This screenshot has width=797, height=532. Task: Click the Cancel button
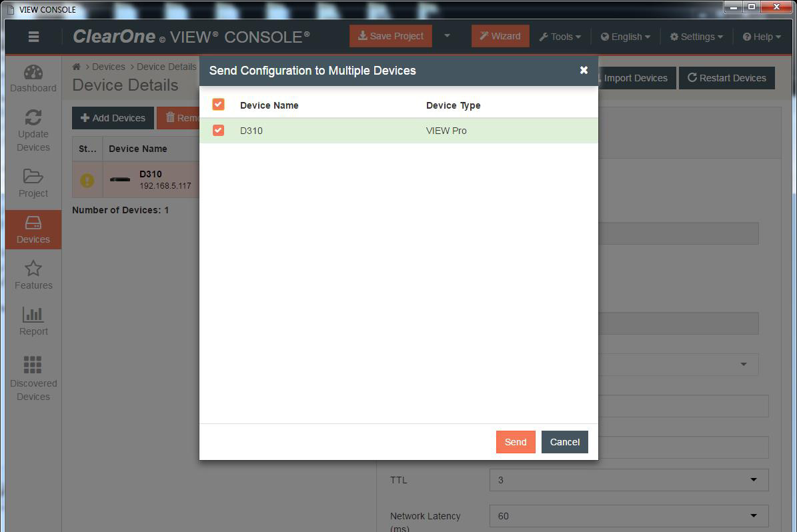click(x=565, y=442)
